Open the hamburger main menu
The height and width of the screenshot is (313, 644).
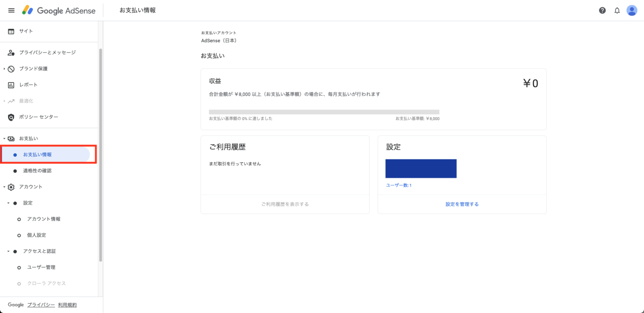tap(11, 10)
